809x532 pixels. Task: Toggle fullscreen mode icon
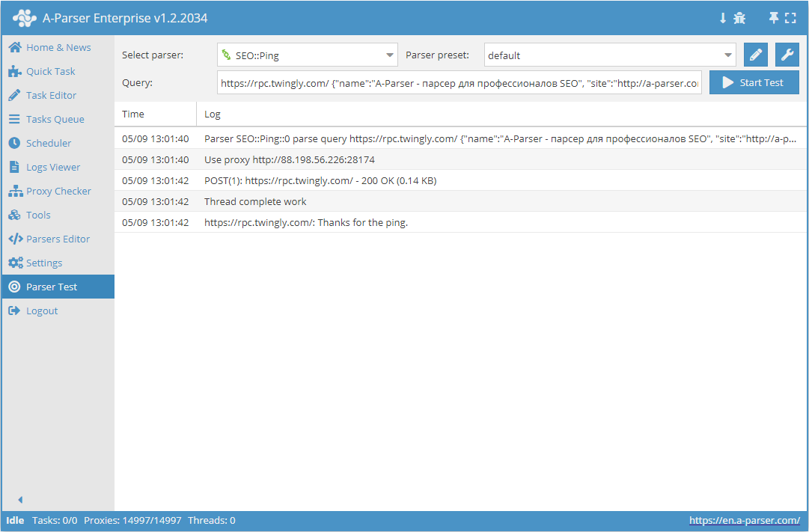(790, 18)
